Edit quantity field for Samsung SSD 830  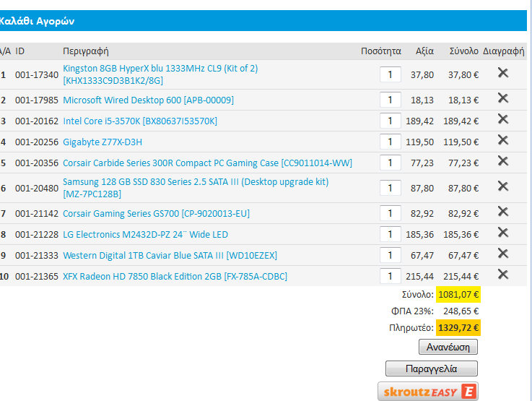(391, 188)
